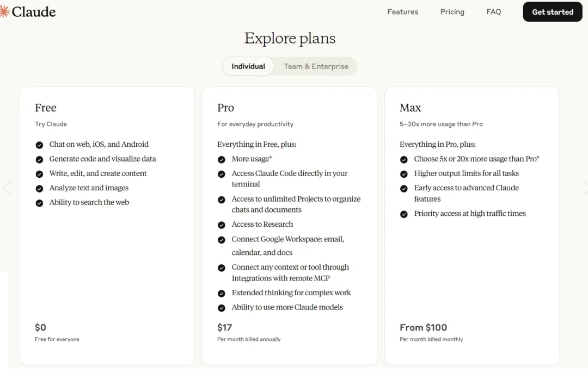Screen dimensions: 588x373
Task: Click the Explore plans heading
Action: (290, 38)
